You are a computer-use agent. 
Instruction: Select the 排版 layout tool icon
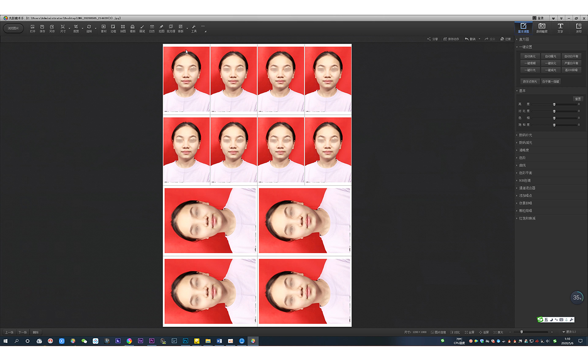(180, 28)
